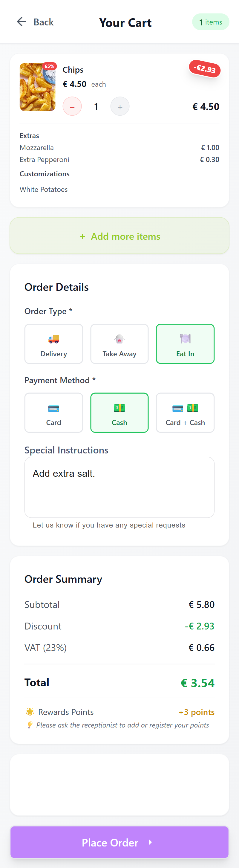Click the back arrow icon
The height and width of the screenshot is (868, 239).
tap(22, 22)
